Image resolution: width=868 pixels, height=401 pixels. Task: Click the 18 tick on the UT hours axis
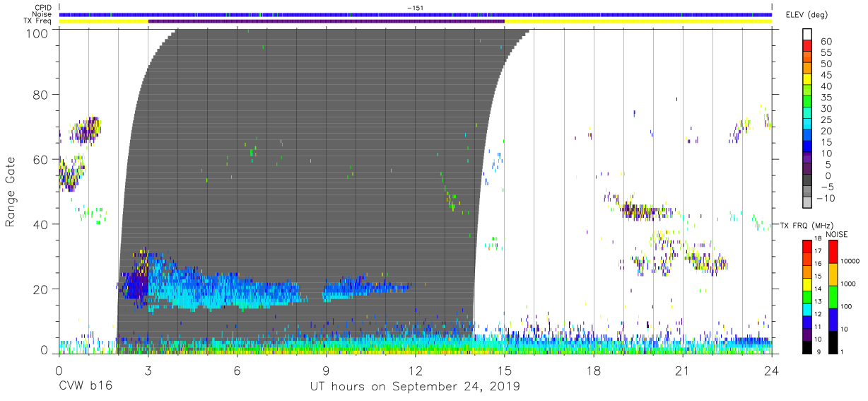coord(594,370)
